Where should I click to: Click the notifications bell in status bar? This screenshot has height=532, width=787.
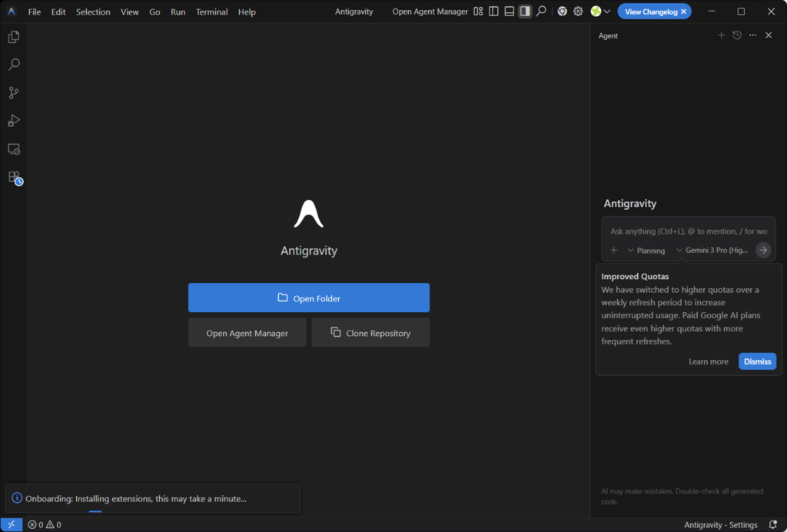[772, 525]
